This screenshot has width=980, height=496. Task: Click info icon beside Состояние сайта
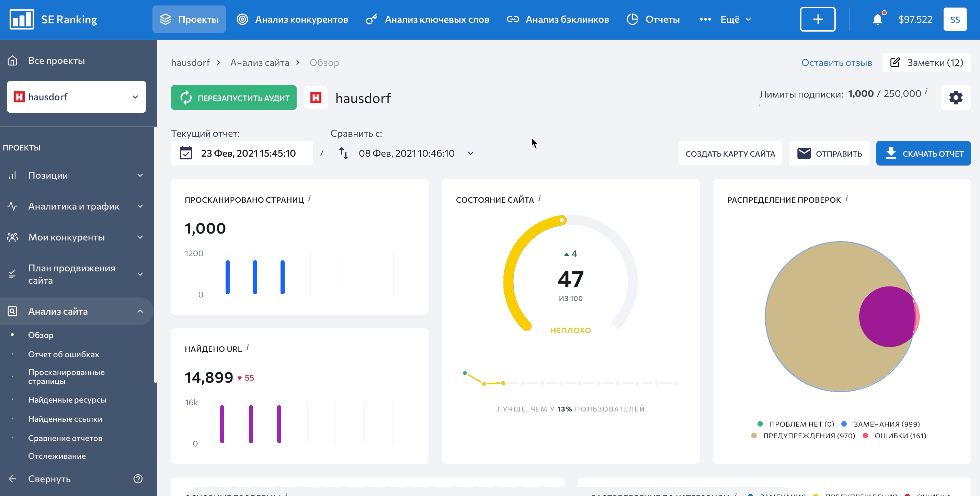(539, 198)
